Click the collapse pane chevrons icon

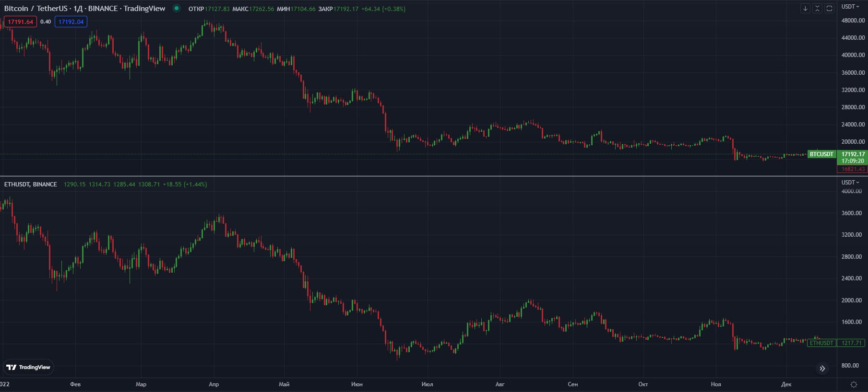click(817, 9)
